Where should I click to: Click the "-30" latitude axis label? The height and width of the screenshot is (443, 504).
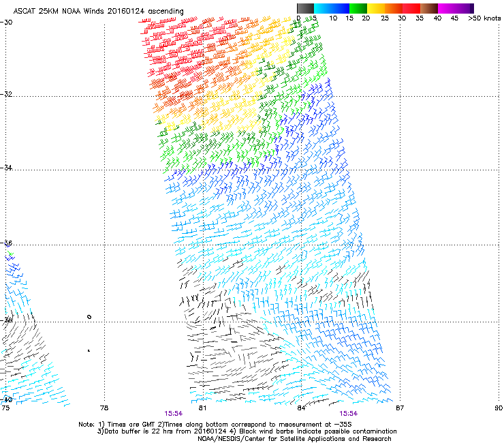point(6,22)
